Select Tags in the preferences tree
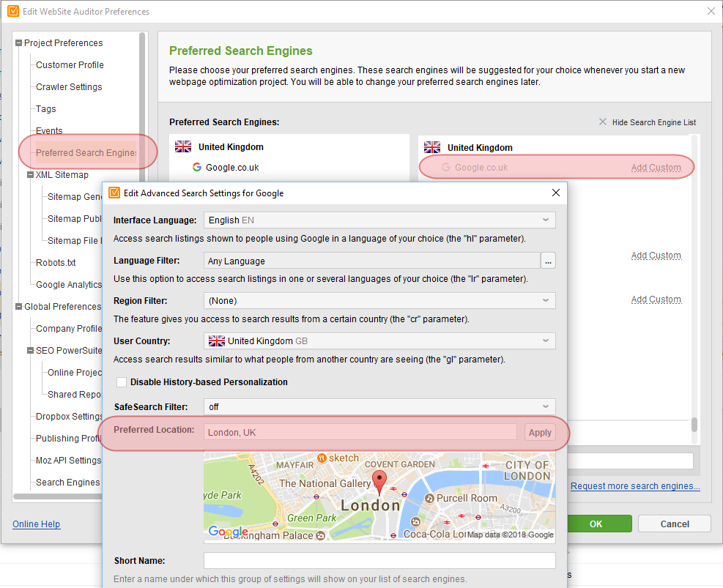The height and width of the screenshot is (588, 723). pyautogui.click(x=45, y=109)
